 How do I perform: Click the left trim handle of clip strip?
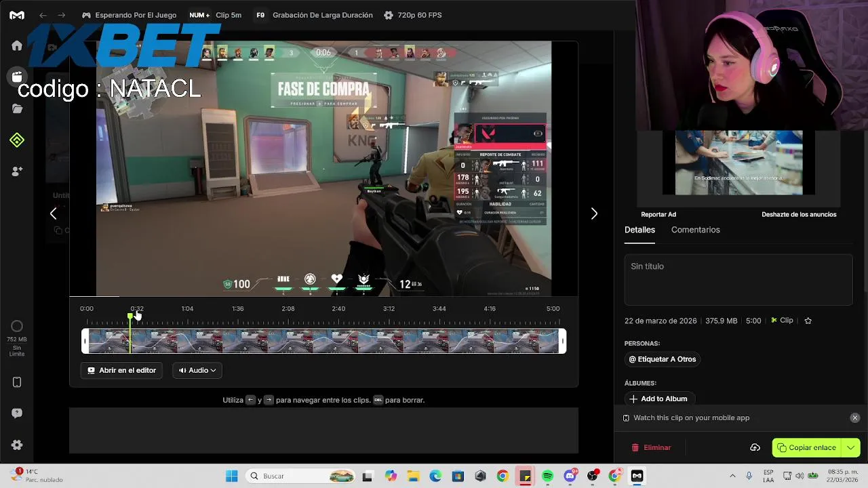(85, 341)
